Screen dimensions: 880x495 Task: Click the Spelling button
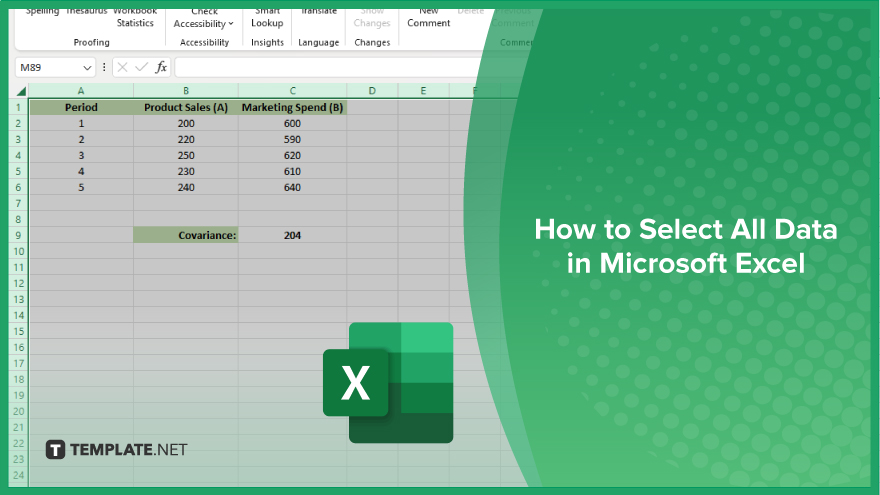pos(42,11)
